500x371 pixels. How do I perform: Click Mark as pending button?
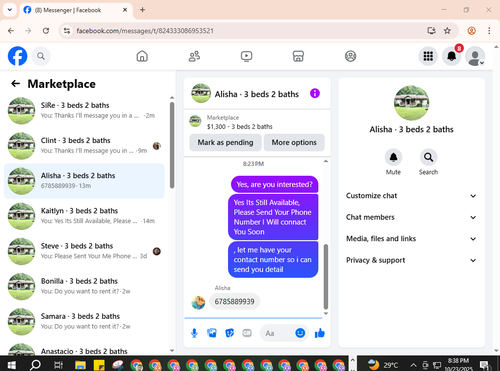pyautogui.click(x=225, y=143)
